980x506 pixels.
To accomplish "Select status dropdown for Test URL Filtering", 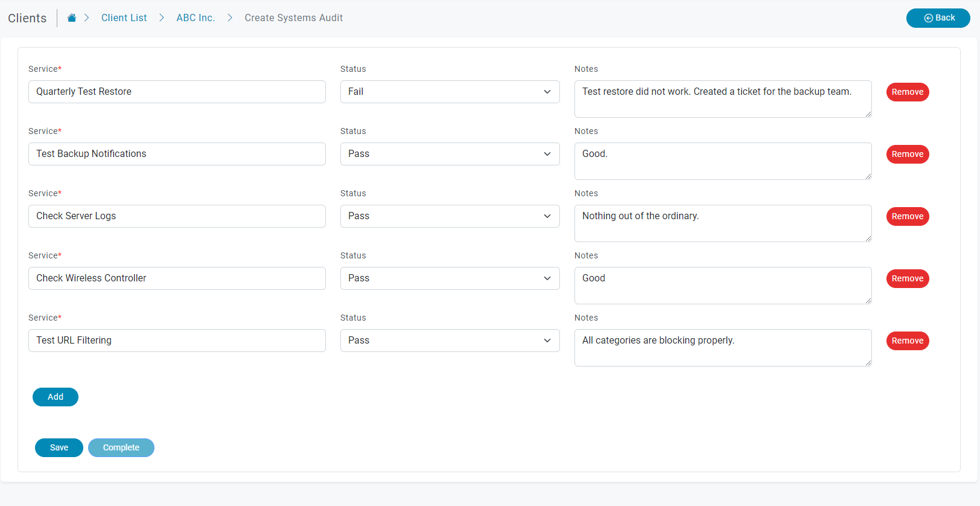I will point(450,341).
